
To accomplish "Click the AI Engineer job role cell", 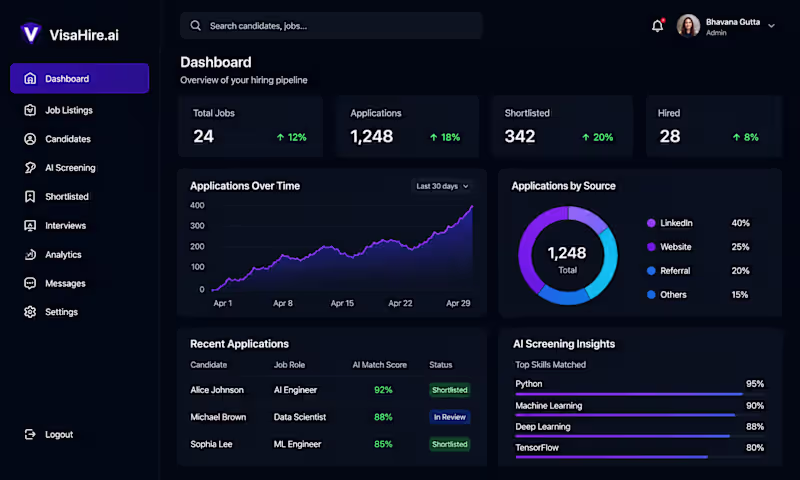I will [295, 390].
